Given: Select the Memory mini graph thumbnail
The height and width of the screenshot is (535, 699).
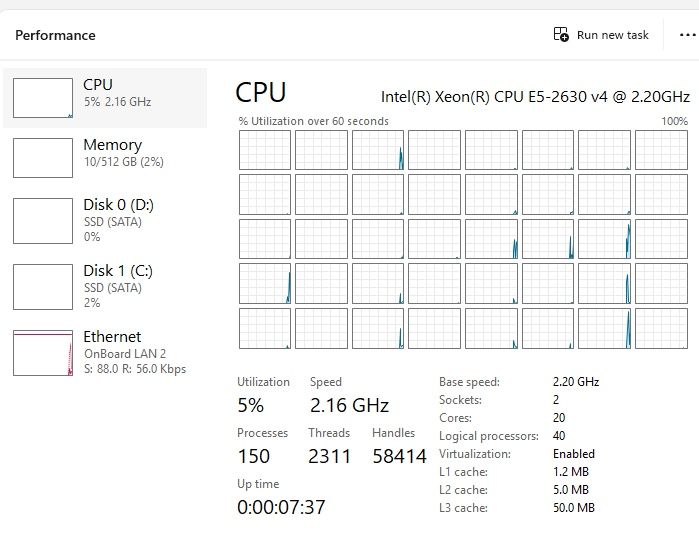Looking at the screenshot, I should tap(43, 158).
